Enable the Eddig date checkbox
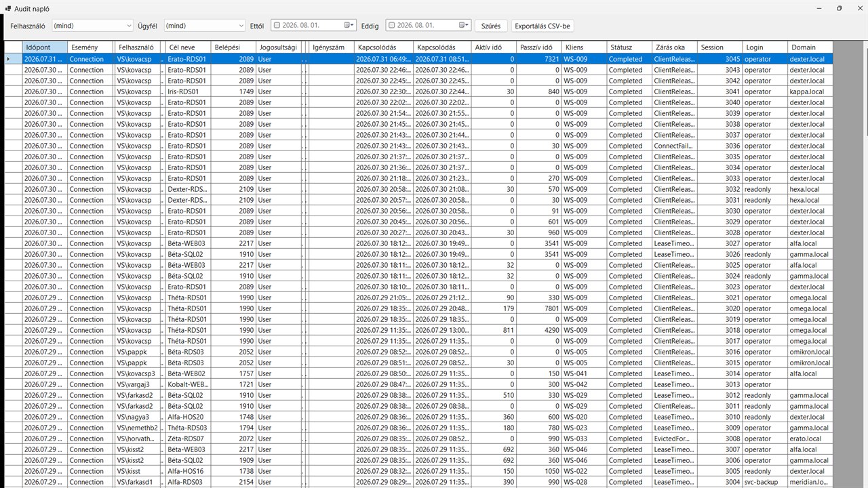The height and width of the screenshot is (488, 868). click(x=391, y=25)
